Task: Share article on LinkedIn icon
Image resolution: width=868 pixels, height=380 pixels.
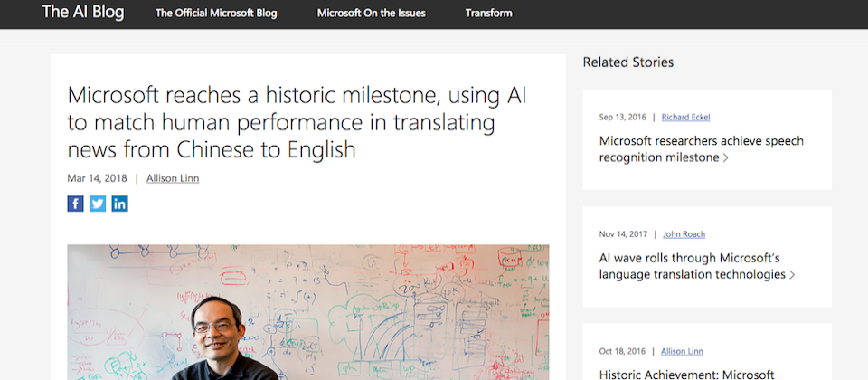Action: point(119,204)
